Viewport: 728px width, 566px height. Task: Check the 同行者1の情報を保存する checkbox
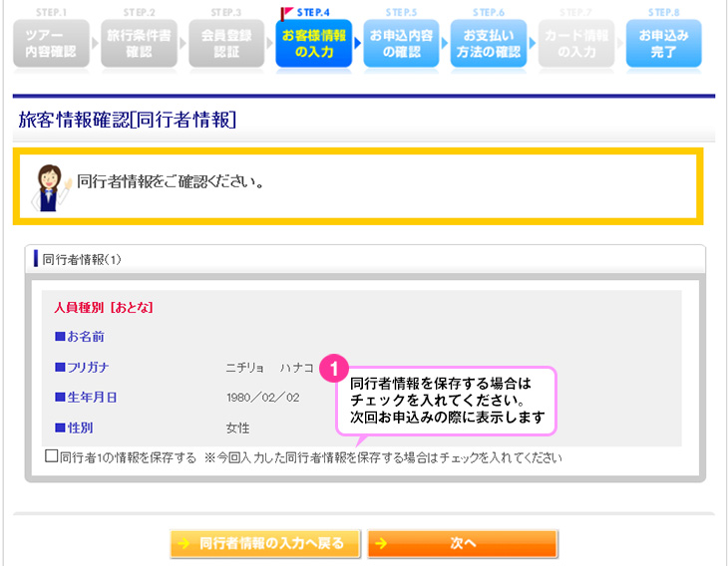tap(52, 457)
